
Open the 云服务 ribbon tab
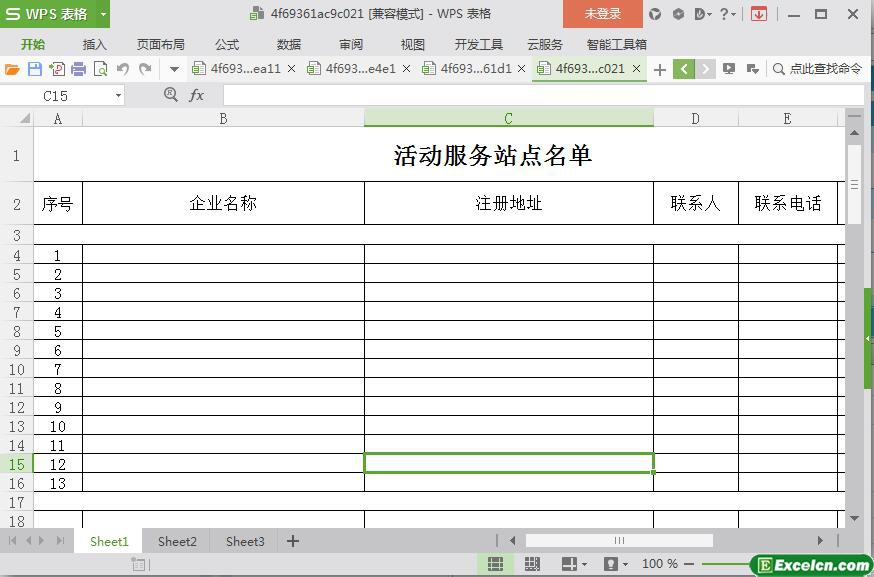(545, 45)
